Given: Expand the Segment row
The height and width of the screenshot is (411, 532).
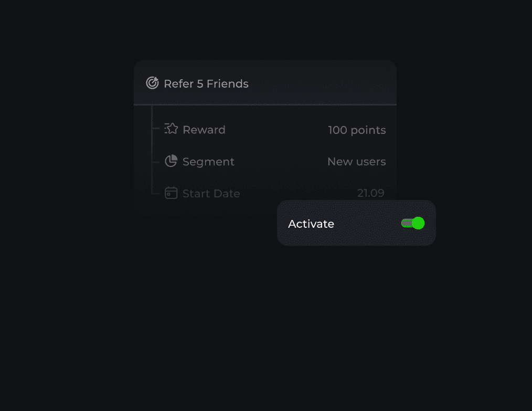Looking at the screenshot, I should pyautogui.click(x=208, y=161).
